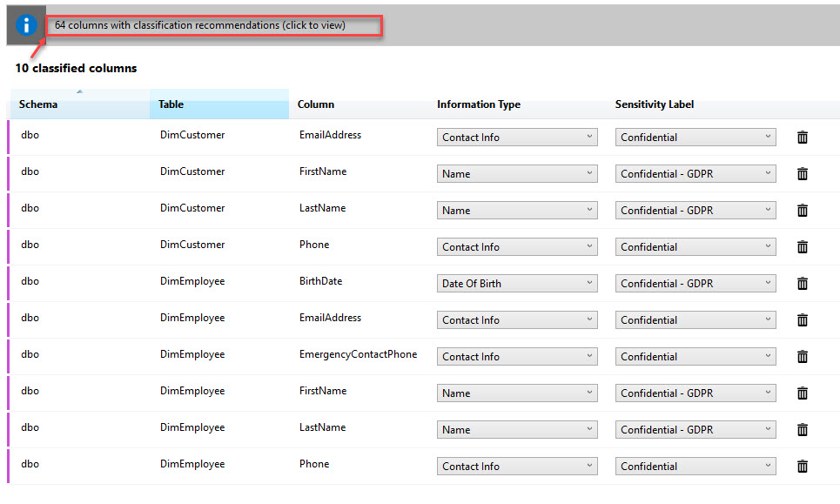Click the blue info icon

26,25
